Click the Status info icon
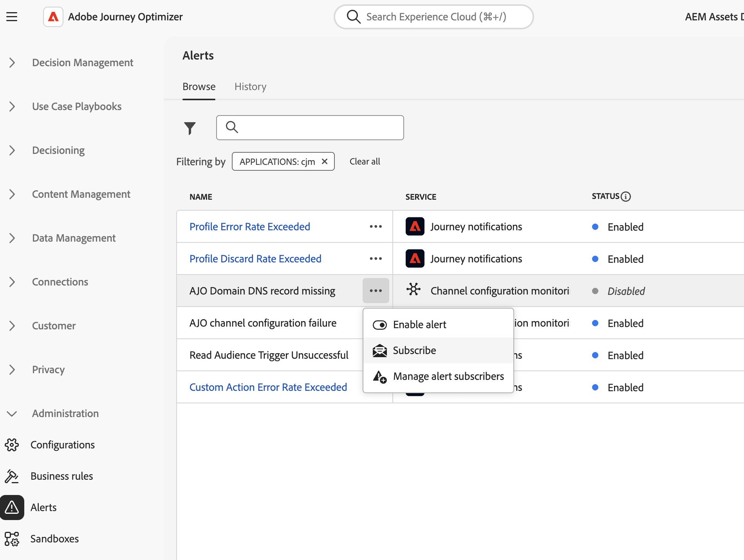 626,197
